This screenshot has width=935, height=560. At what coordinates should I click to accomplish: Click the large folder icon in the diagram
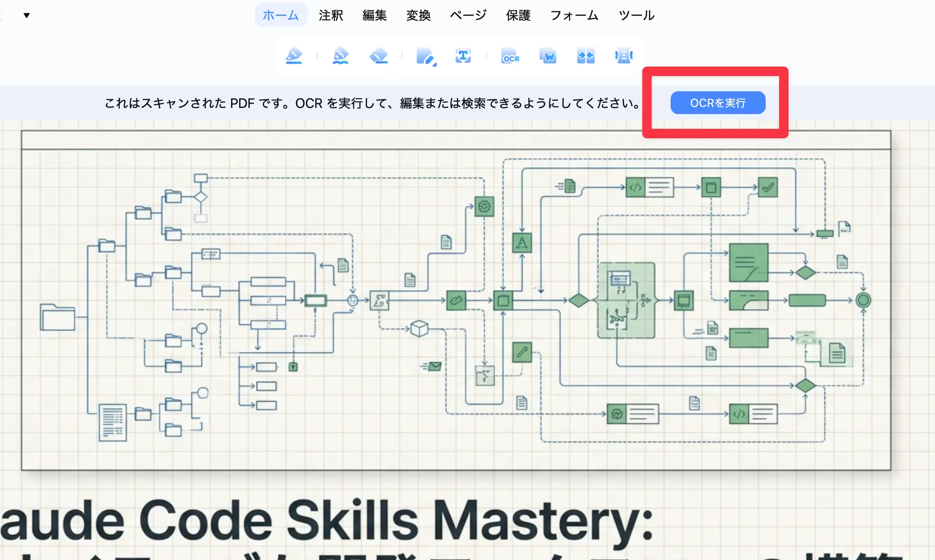58,317
